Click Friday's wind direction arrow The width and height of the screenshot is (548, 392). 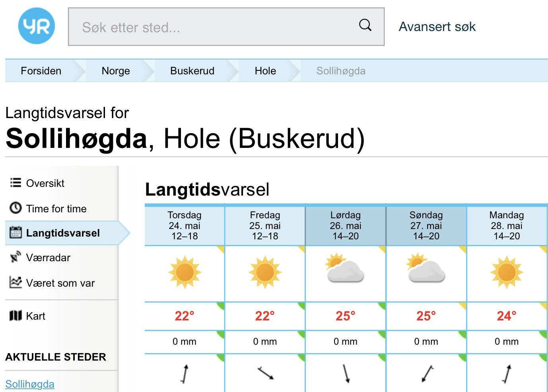[265, 373]
